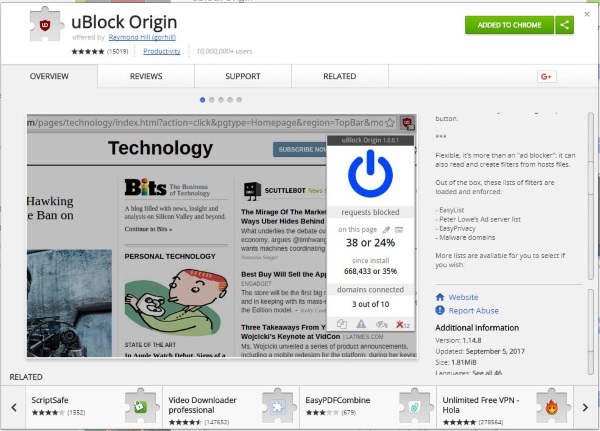
Task: Click the Website home icon
Action: (x=441, y=297)
